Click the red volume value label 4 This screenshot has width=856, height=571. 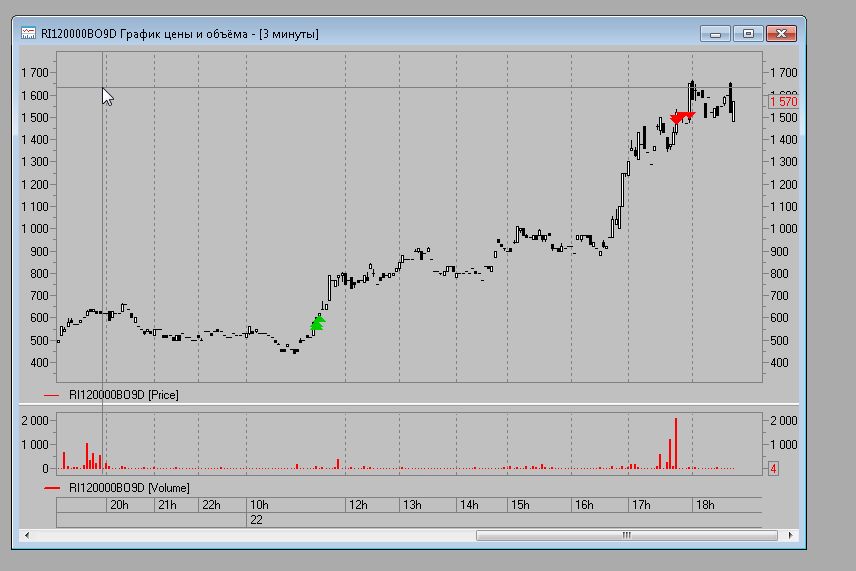point(773,468)
